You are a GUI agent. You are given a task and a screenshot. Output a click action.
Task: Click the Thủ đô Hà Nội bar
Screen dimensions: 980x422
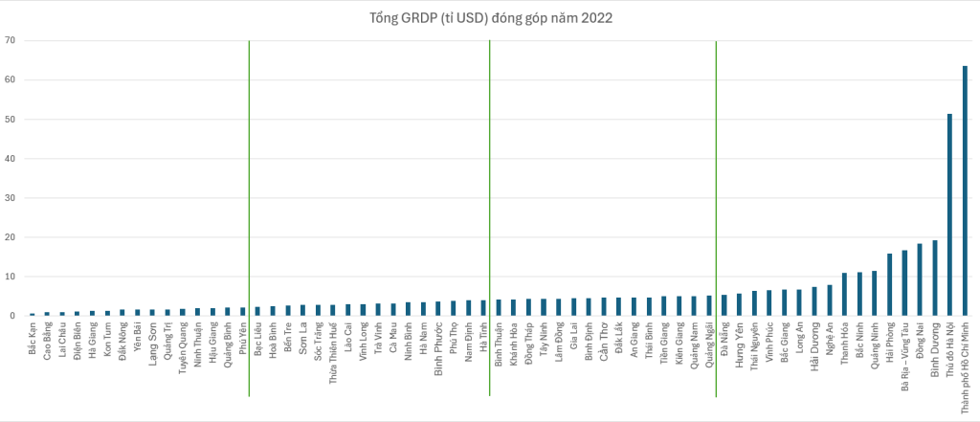[948, 215]
